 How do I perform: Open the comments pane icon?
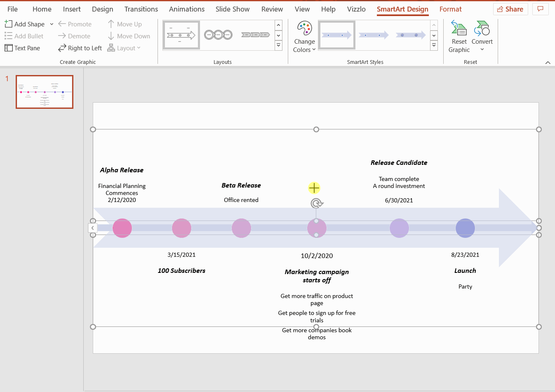click(x=540, y=9)
